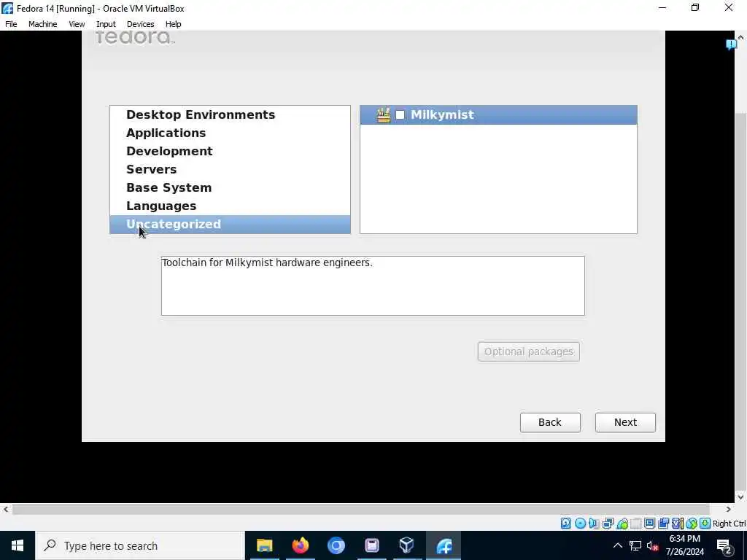Click the Next button
Viewport: 747px width, 560px height.
[625, 422]
